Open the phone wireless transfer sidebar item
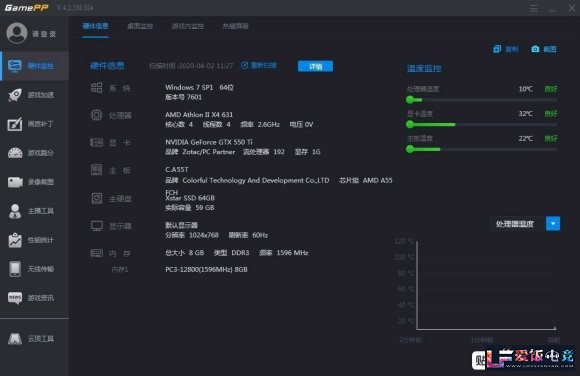The height and width of the screenshot is (376, 580). (x=35, y=269)
